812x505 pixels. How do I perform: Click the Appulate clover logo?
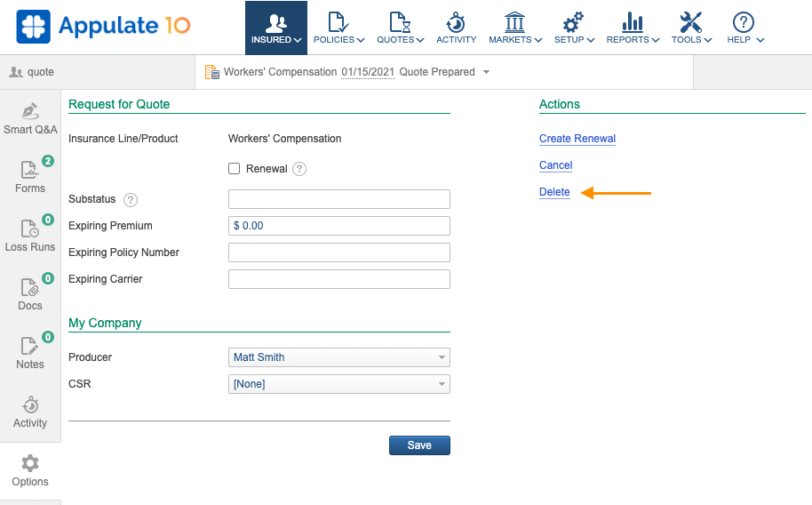pos(34,27)
